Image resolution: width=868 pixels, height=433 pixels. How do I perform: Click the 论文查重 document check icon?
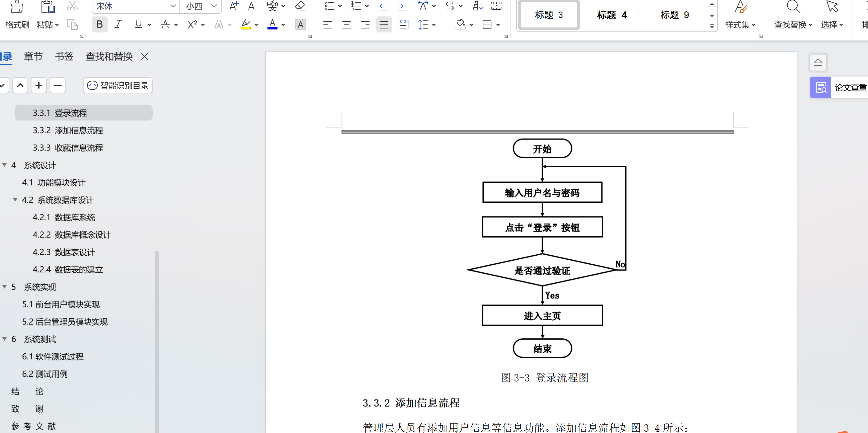tap(820, 87)
